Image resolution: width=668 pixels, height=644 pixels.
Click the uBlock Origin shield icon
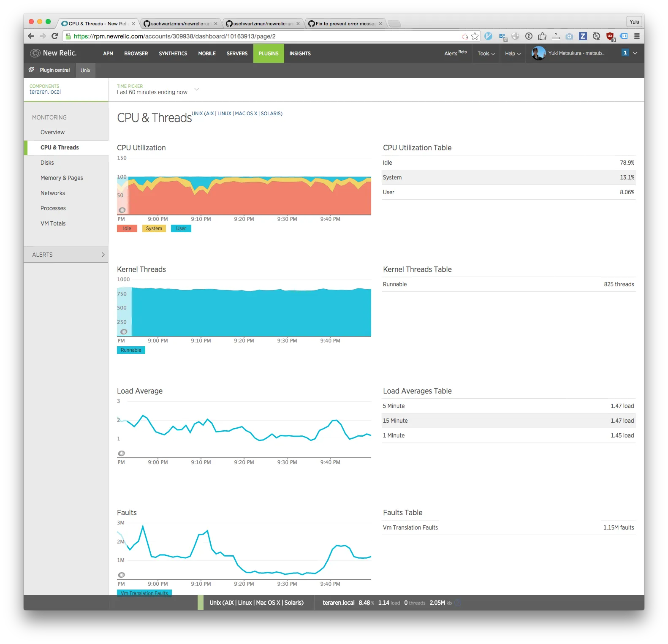611,37
